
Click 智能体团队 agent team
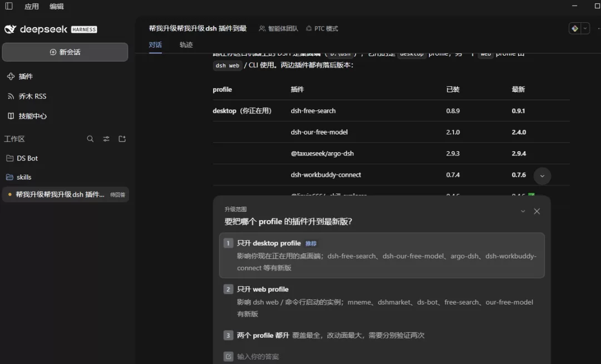(279, 28)
